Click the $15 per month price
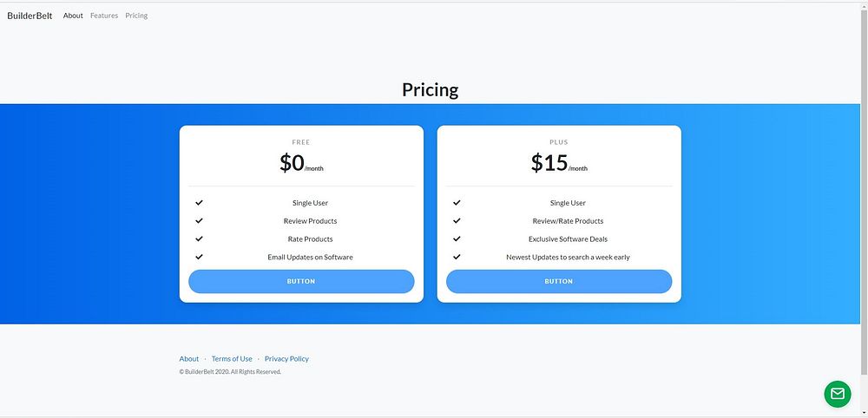The width and height of the screenshot is (868, 418). tap(558, 163)
